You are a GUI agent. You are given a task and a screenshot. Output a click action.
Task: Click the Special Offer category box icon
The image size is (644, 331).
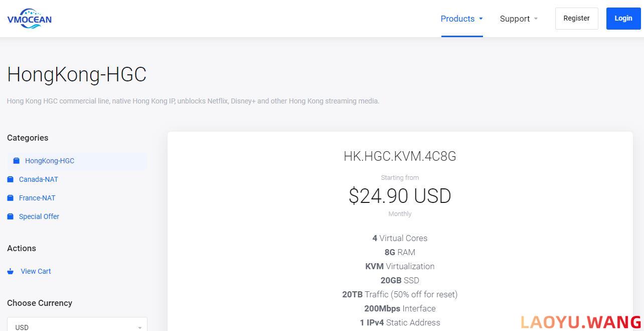[11, 216]
